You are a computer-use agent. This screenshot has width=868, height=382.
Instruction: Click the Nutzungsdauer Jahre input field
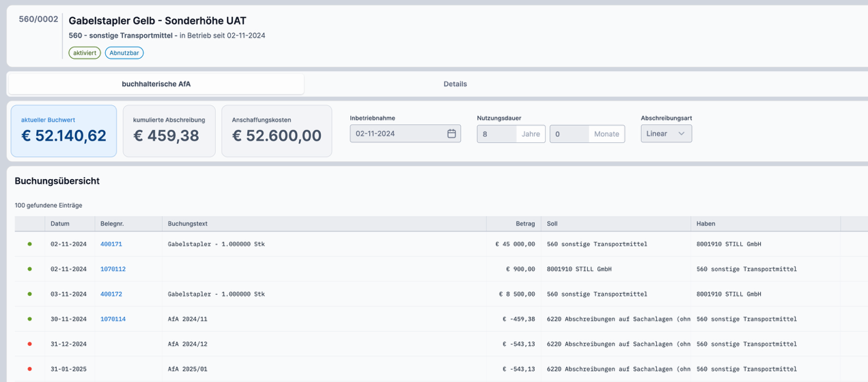coord(496,134)
